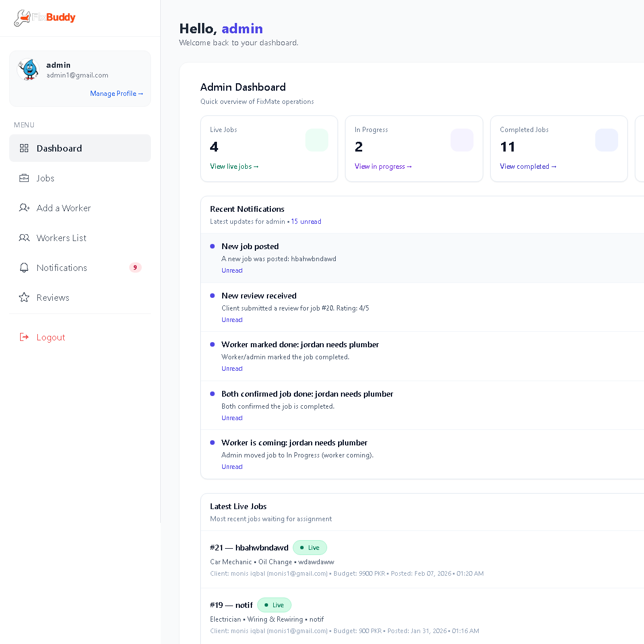Click the Notifications bell icon

(x=24, y=267)
